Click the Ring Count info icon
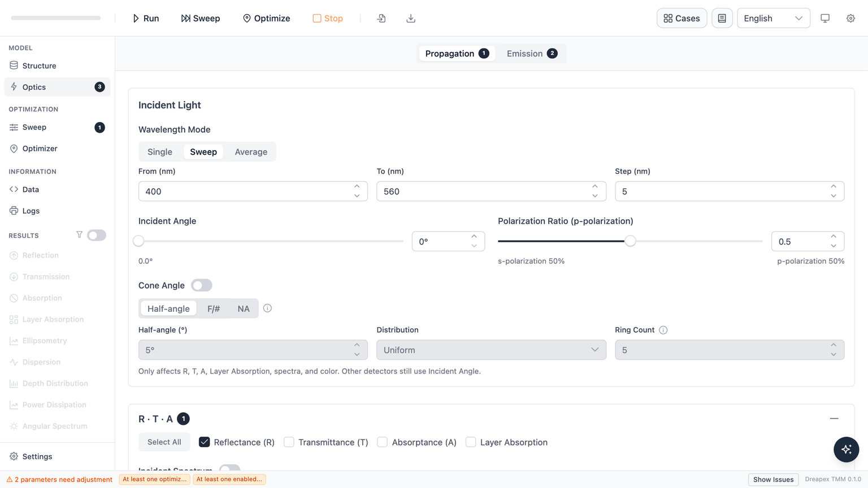Image resolution: width=868 pixels, height=488 pixels. point(663,330)
